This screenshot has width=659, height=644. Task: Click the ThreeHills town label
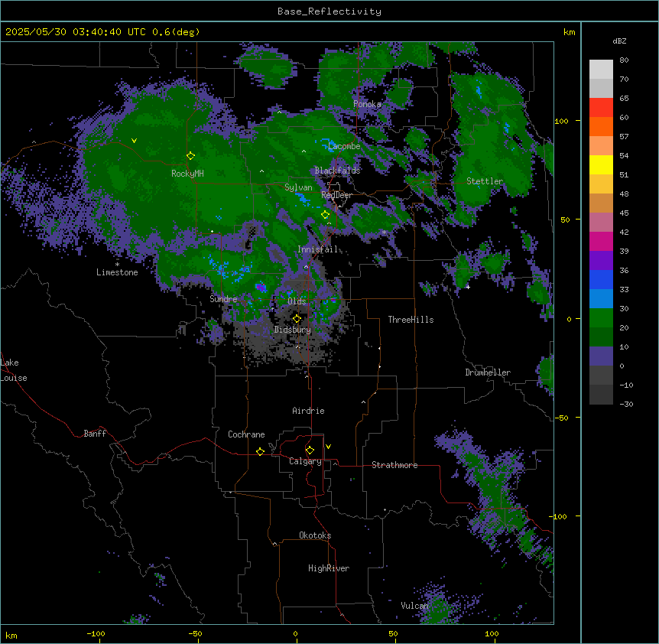click(x=411, y=320)
